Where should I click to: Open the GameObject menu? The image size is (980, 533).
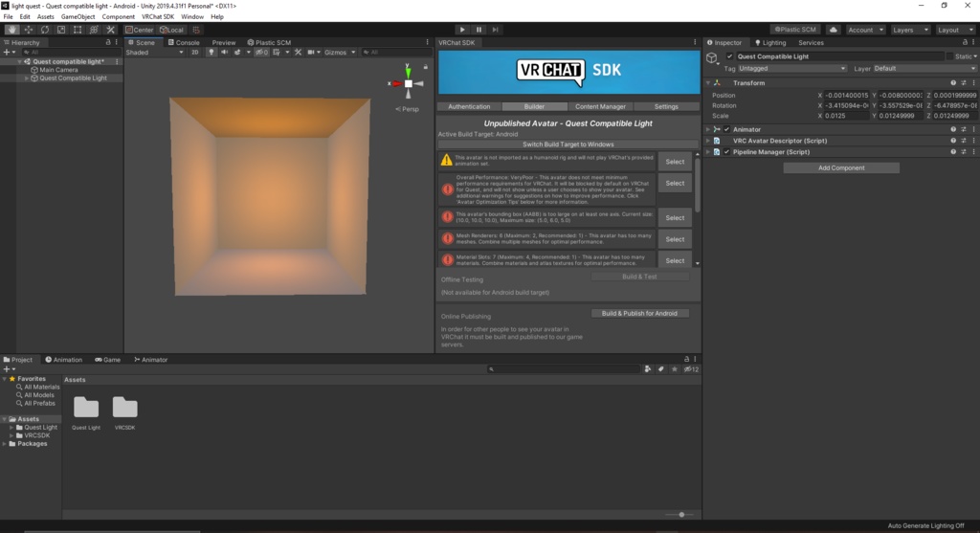(78, 17)
